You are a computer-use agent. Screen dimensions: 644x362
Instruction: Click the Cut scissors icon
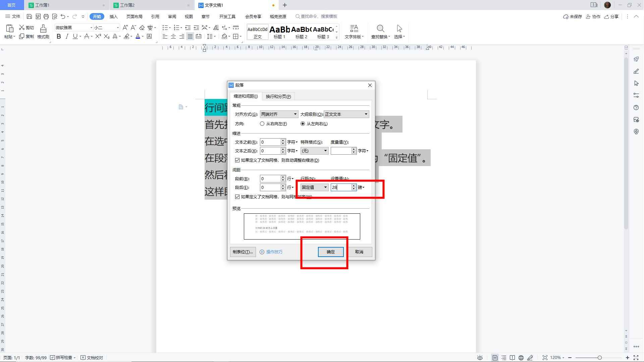tap(26, 28)
